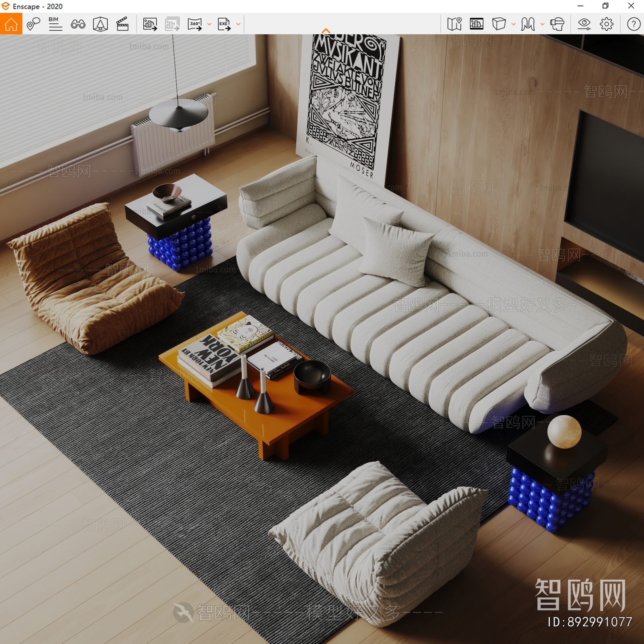Show the BIM info panel
The width and height of the screenshot is (644, 644).
pos(55,24)
